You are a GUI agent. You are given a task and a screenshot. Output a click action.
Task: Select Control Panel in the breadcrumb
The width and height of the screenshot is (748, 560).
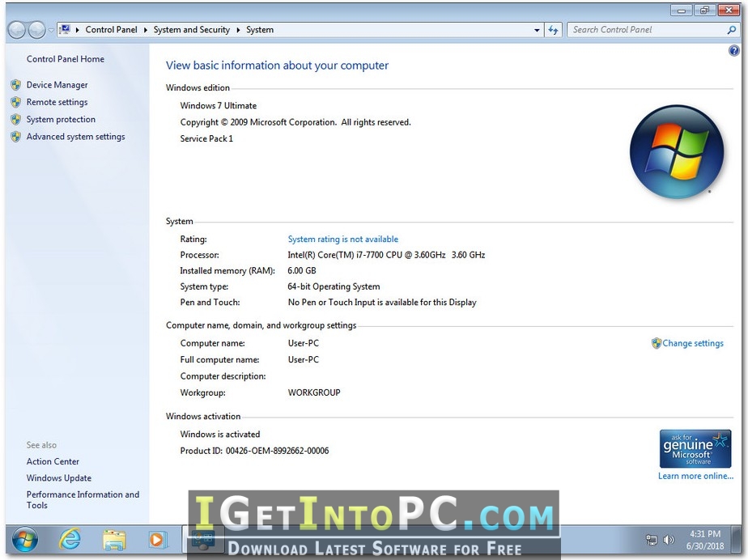[x=111, y=30]
